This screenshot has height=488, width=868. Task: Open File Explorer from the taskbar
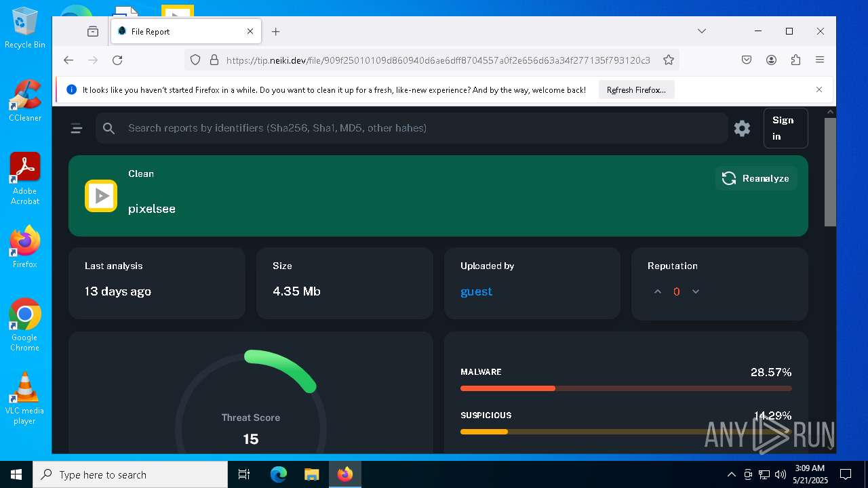click(x=311, y=474)
